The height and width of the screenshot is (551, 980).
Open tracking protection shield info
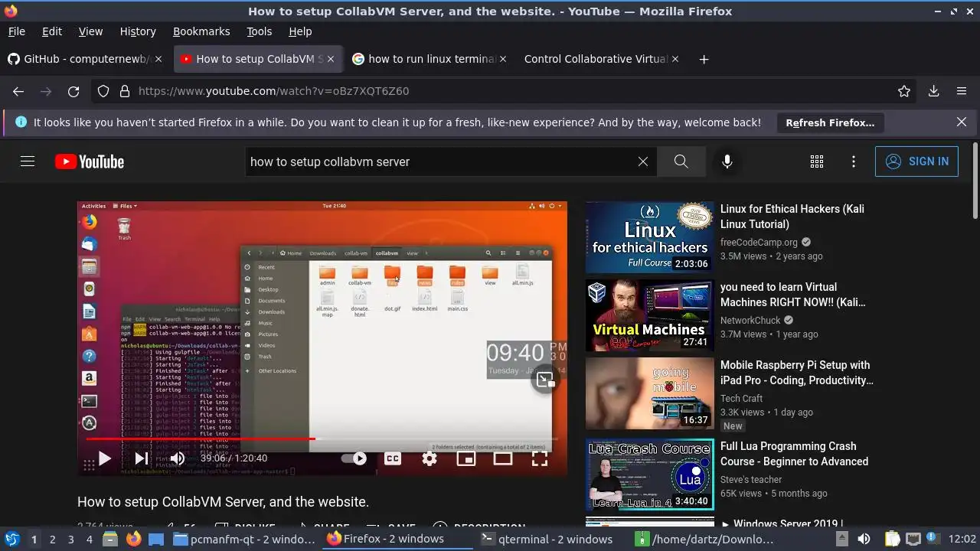pyautogui.click(x=103, y=91)
